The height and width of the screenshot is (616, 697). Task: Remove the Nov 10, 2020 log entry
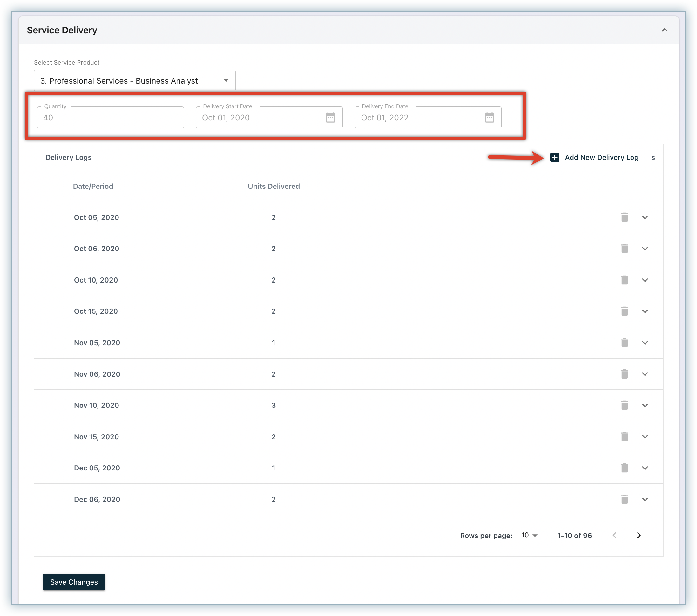(624, 405)
